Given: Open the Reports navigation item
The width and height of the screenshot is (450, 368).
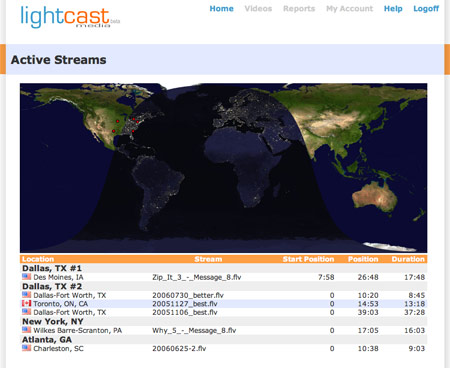Looking at the screenshot, I should click(x=299, y=9).
